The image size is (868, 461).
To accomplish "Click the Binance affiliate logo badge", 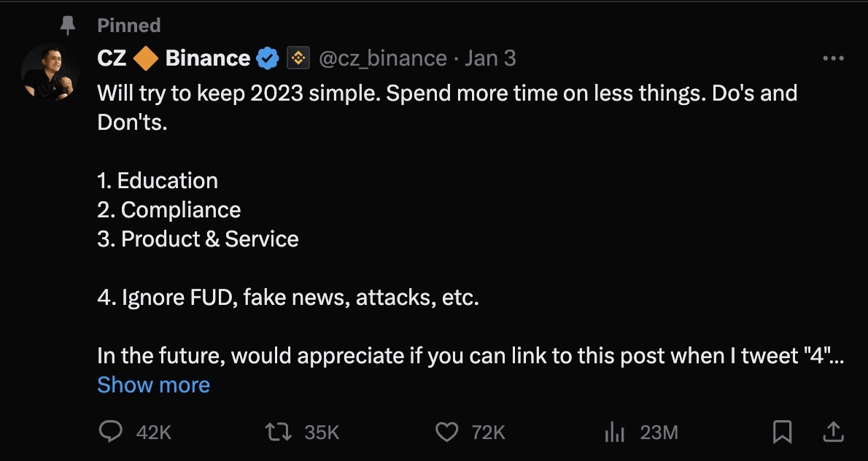I will [x=298, y=58].
